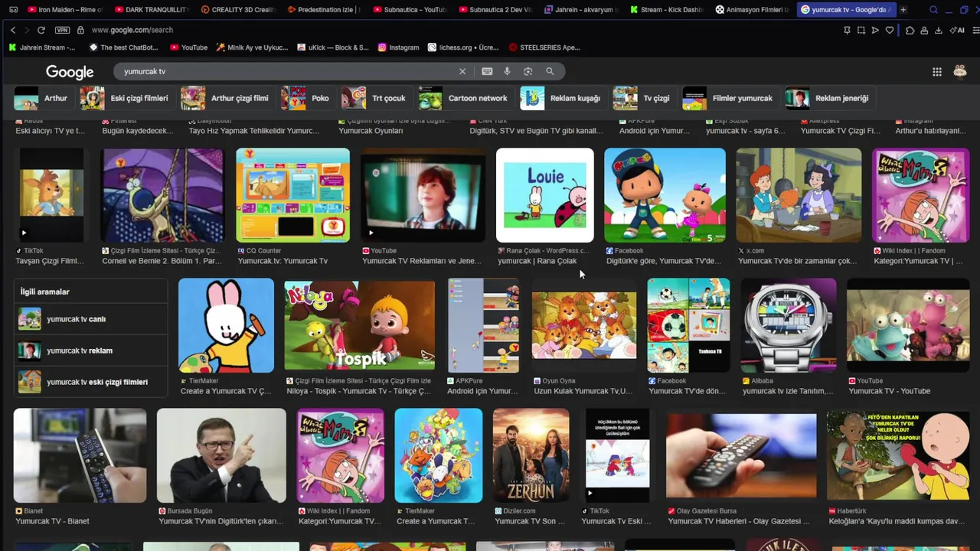Click the tab search magnifier icon
The image size is (980, 551).
click(x=933, y=10)
